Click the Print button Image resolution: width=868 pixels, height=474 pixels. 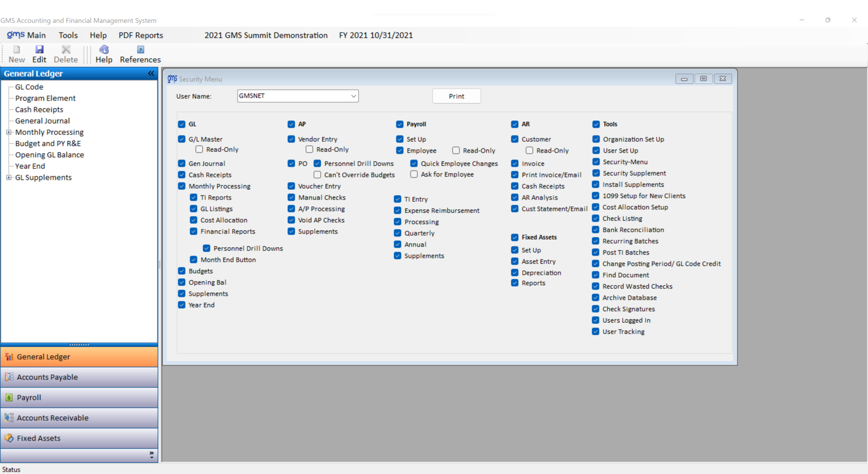456,96
